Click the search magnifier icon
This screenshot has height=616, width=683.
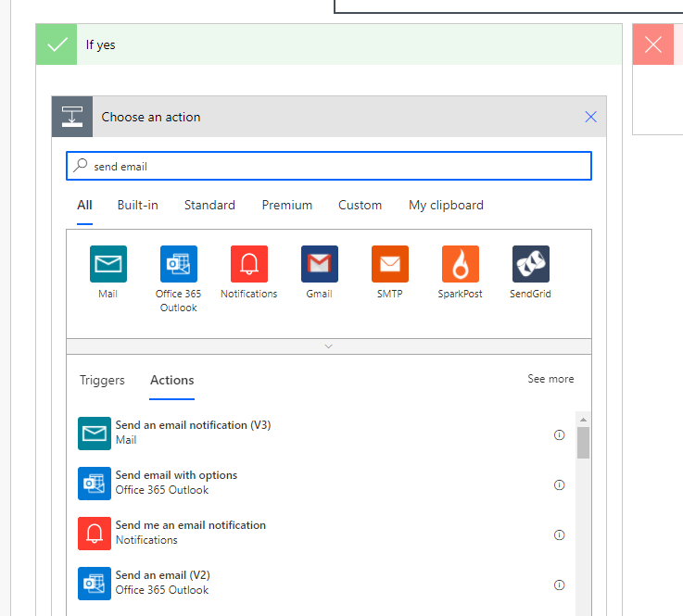click(80, 166)
